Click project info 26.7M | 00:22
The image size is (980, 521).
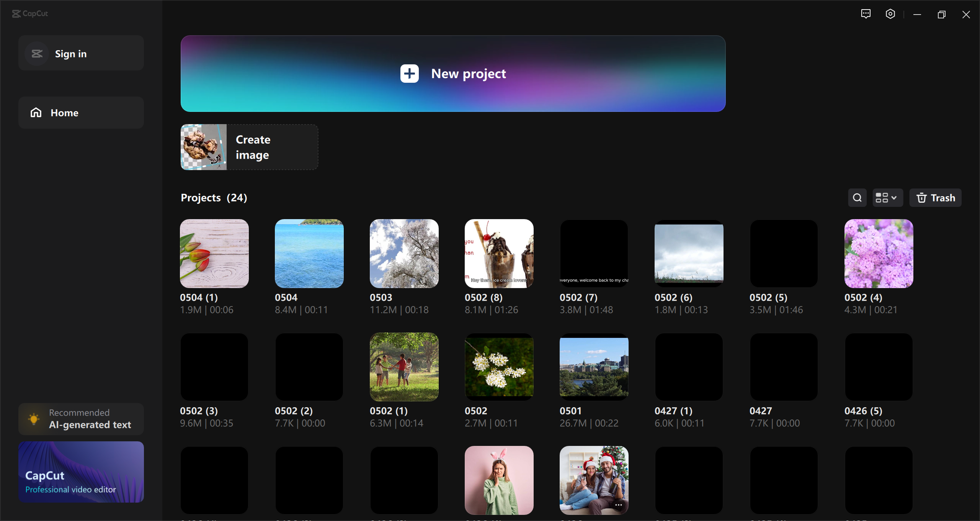589,423
